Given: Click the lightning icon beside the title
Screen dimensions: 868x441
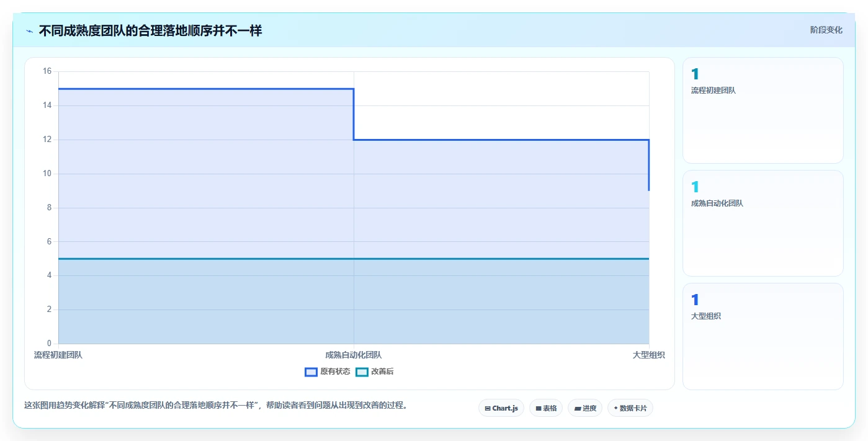Looking at the screenshot, I should click(30, 31).
